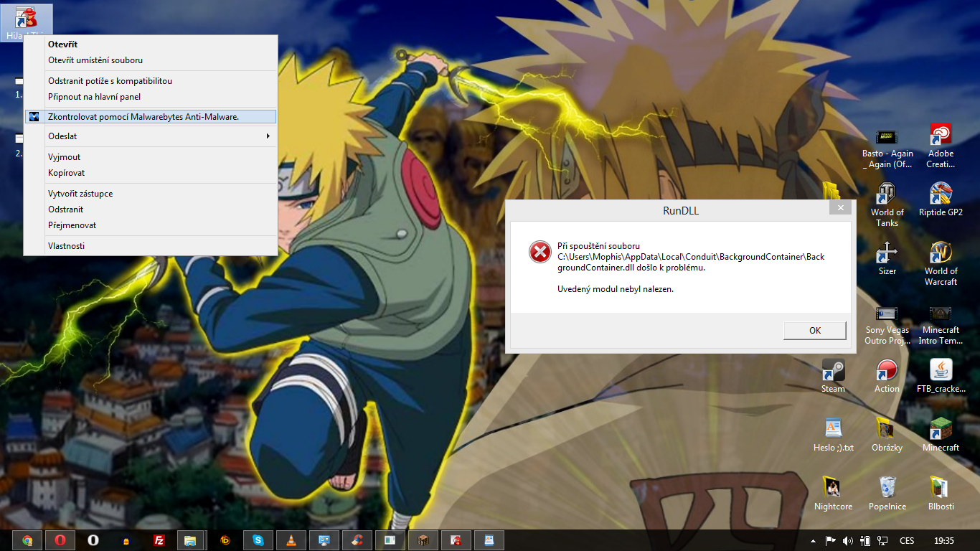Image resolution: width=980 pixels, height=551 pixels.
Task: Select the Heslo ;).txt file
Action: tap(833, 435)
